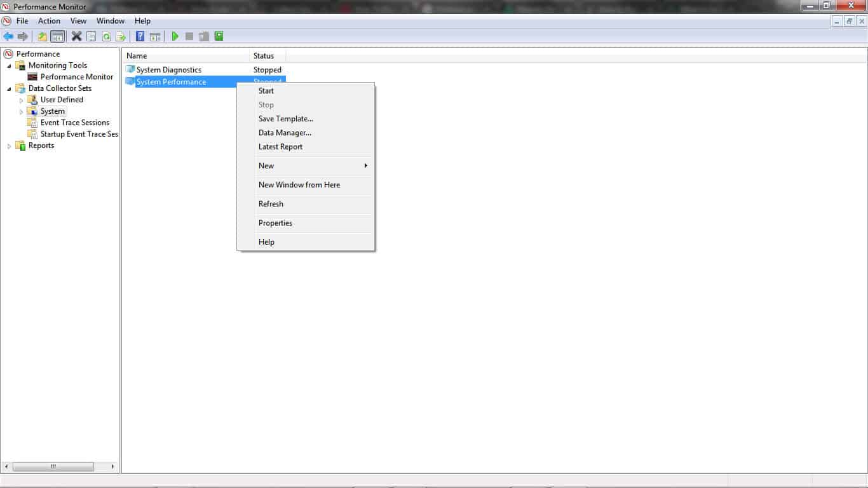Screen dimensions: 868x488
Task: Click the Name column header
Action: pyautogui.click(x=137, y=56)
